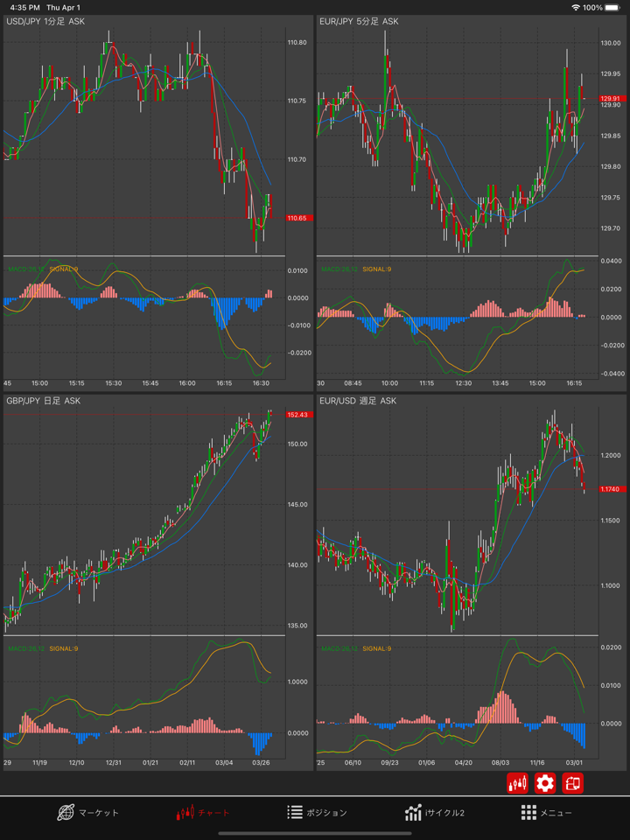The height and width of the screenshot is (840, 630).
Task: Go to the ポジション (Positions) tab
Action: 317,813
